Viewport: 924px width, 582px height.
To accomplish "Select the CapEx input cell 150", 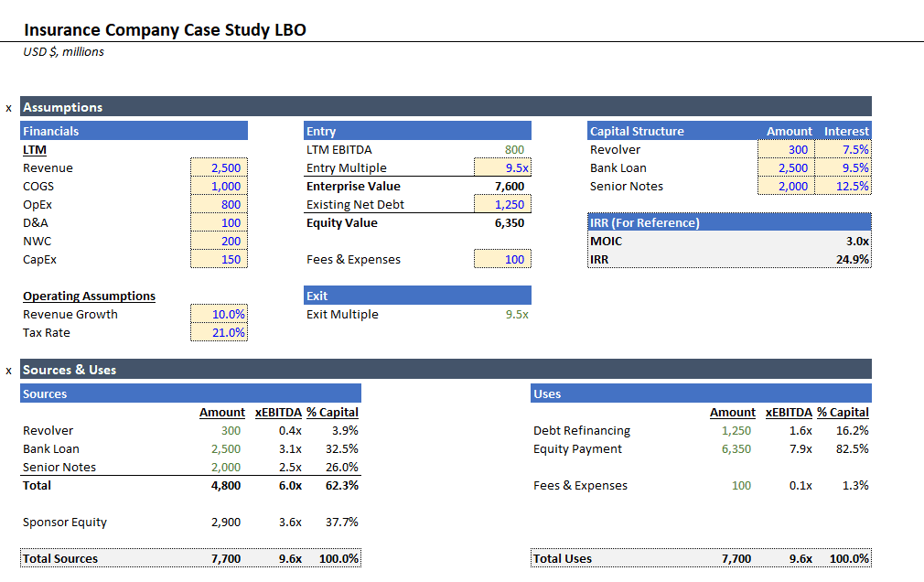I will pyautogui.click(x=220, y=260).
